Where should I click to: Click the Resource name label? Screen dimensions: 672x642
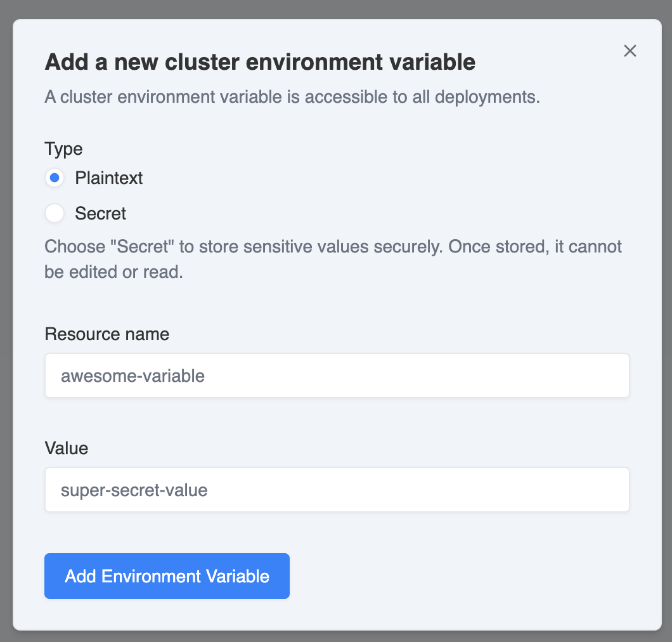pos(107,334)
